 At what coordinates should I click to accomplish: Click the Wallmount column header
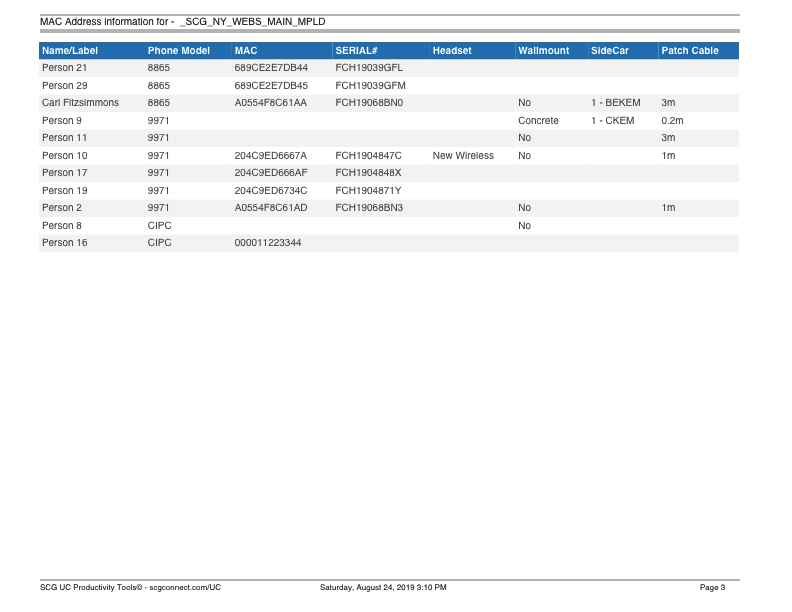coord(543,50)
